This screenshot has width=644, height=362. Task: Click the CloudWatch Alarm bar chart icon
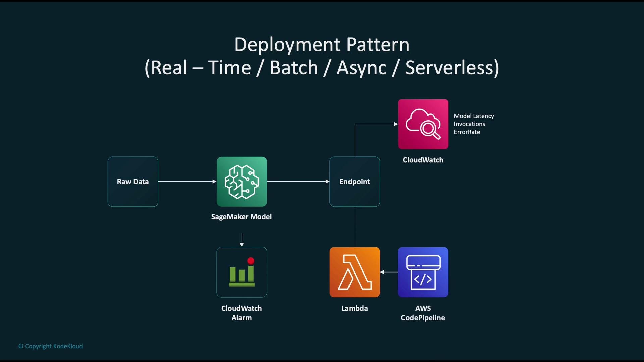241,272
